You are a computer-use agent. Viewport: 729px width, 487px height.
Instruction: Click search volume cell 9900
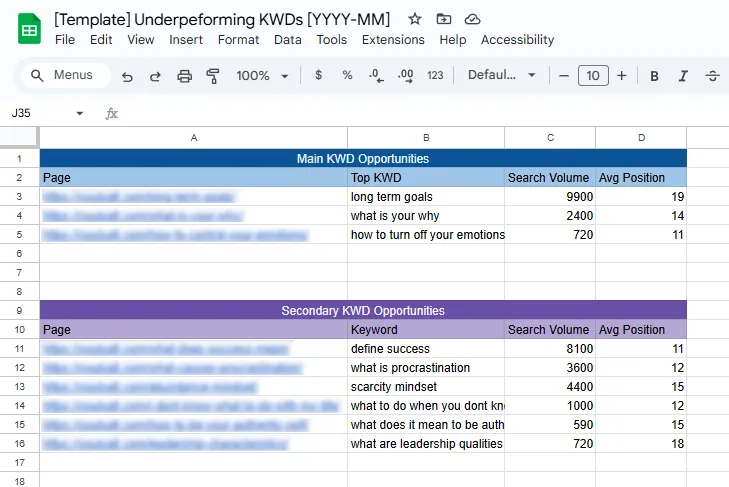[550, 197]
